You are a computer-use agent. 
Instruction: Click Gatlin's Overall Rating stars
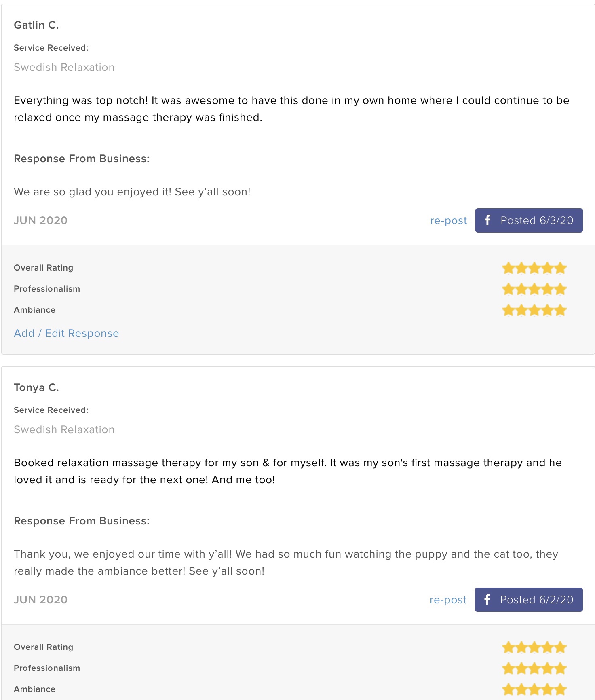(x=534, y=268)
